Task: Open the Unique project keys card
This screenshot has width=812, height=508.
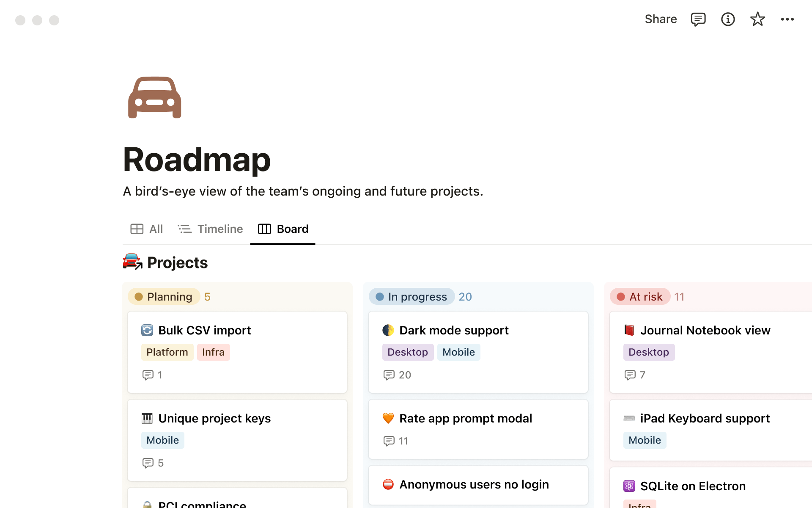Action: 214,419
